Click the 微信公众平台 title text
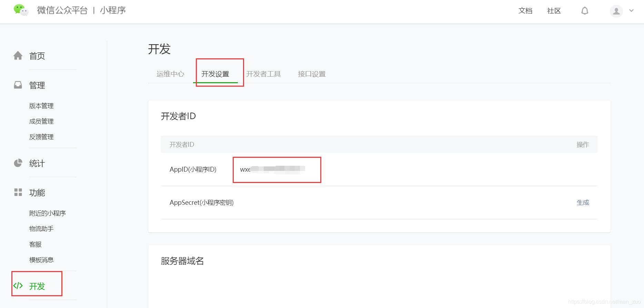644x308 pixels. [x=62, y=10]
